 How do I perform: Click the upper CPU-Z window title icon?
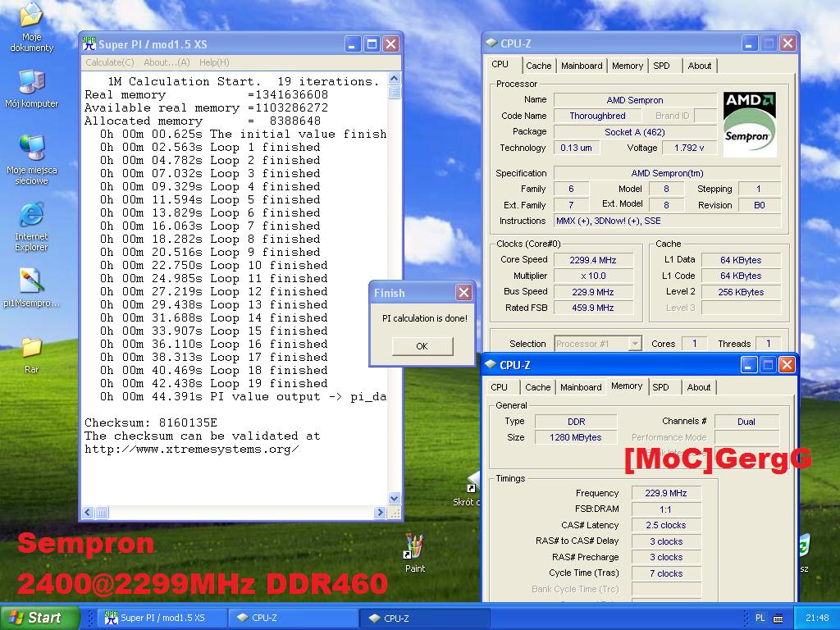pyautogui.click(x=491, y=43)
